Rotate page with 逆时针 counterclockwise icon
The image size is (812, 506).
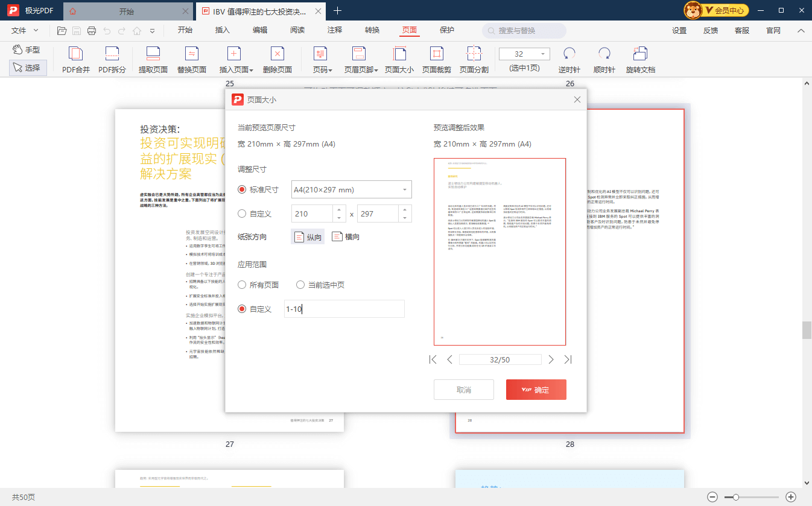(569, 54)
